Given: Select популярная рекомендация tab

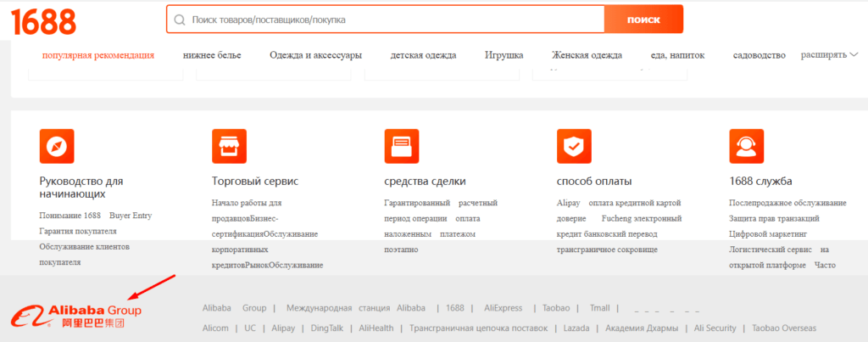Looking at the screenshot, I should [98, 55].
